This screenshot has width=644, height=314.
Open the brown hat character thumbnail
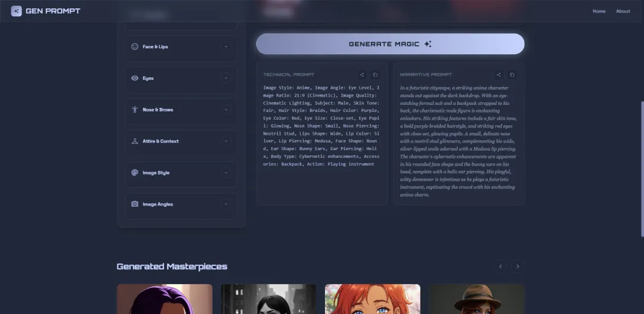(476, 299)
